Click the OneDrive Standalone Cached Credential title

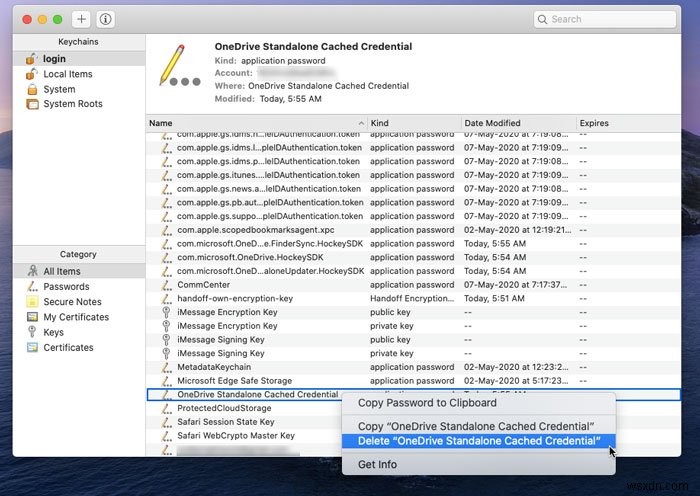click(x=313, y=46)
